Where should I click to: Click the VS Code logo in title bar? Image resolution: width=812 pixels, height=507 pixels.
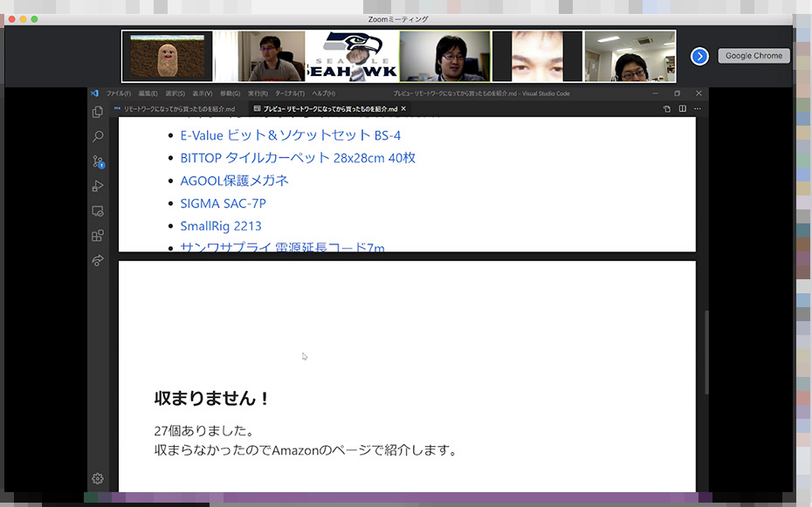(x=94, y=93)
